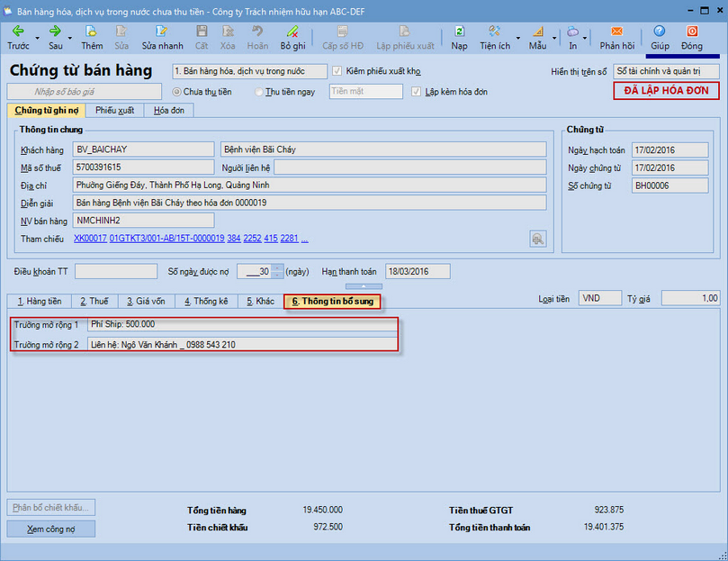Open the 5. Khác tab
The height and width of the screenshot is (561, 728).
point(260,301)
